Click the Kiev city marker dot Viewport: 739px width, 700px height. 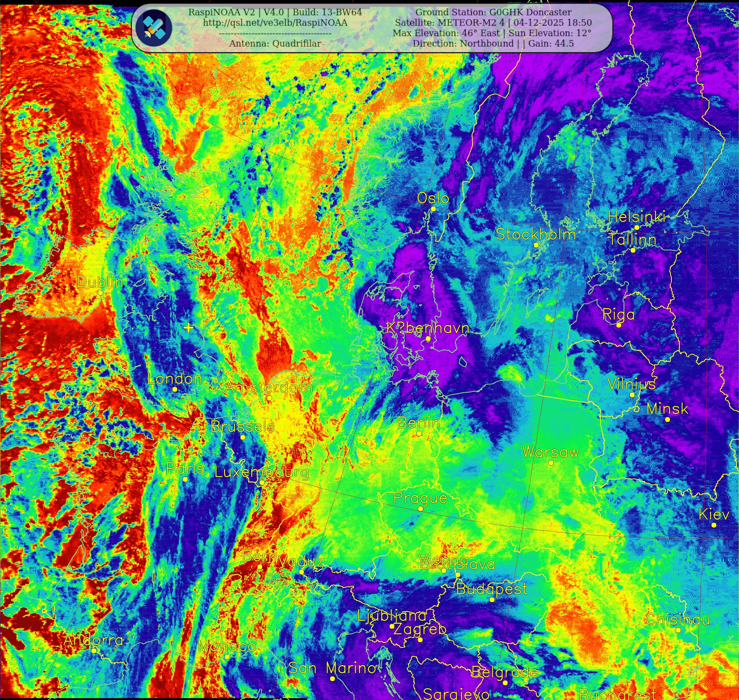click(x=713, y=525)
